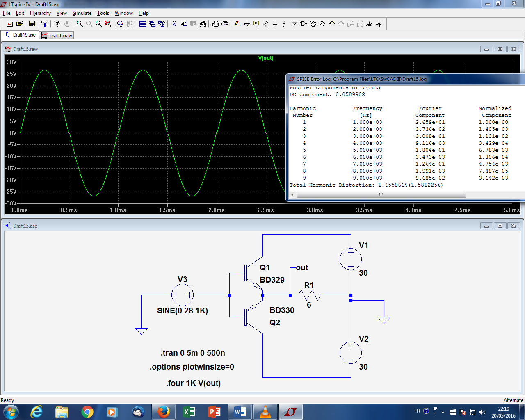Viewport: 525px width, 420px height.
Task: Zoom to fit with the crossed magnifier icon
Action: (108, 24)
